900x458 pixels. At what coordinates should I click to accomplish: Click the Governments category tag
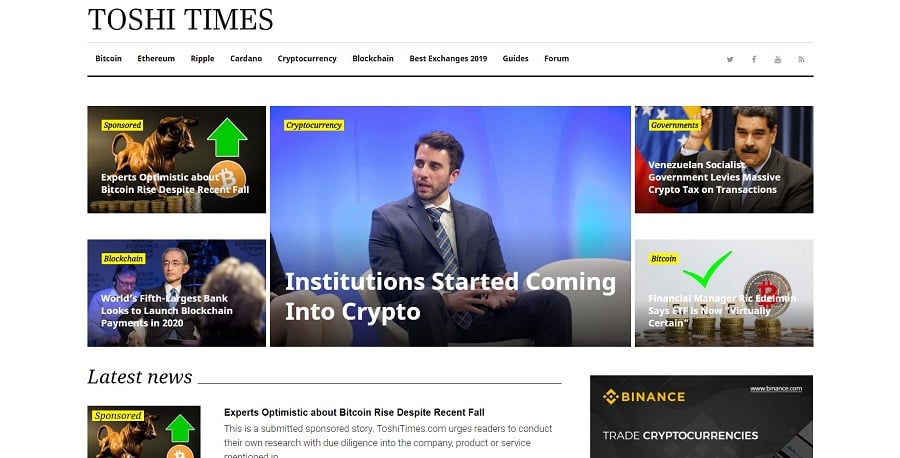pyautogui.click(x=674, y=125)
